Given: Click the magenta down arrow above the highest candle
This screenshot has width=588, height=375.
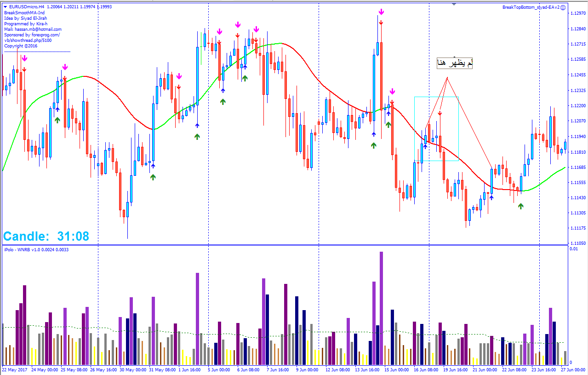Looking at the screenshot, I should 381,12.
